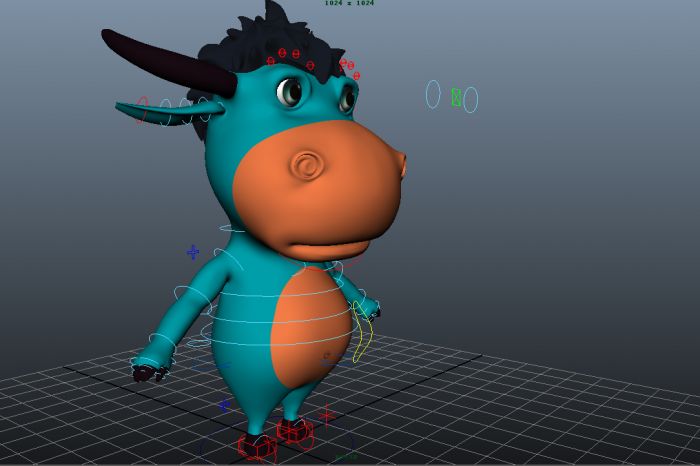Click the 1024 x 1024 resolution label
This screenshot has width=700, height=466.
349,3
